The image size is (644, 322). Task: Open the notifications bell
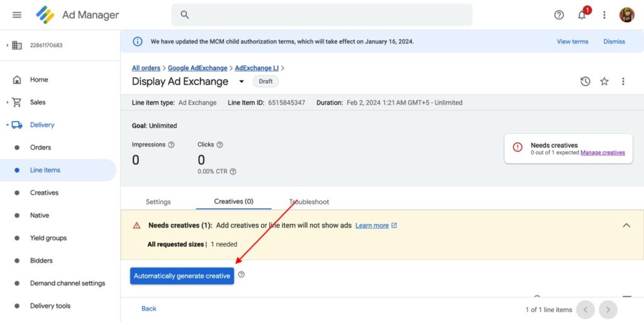[582, 15]
